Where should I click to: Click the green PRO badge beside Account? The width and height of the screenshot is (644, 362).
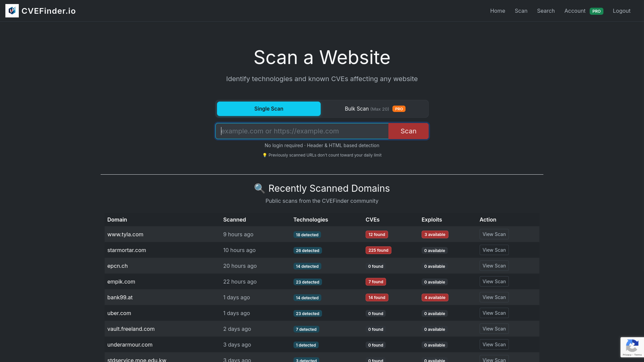pos(596,11)
